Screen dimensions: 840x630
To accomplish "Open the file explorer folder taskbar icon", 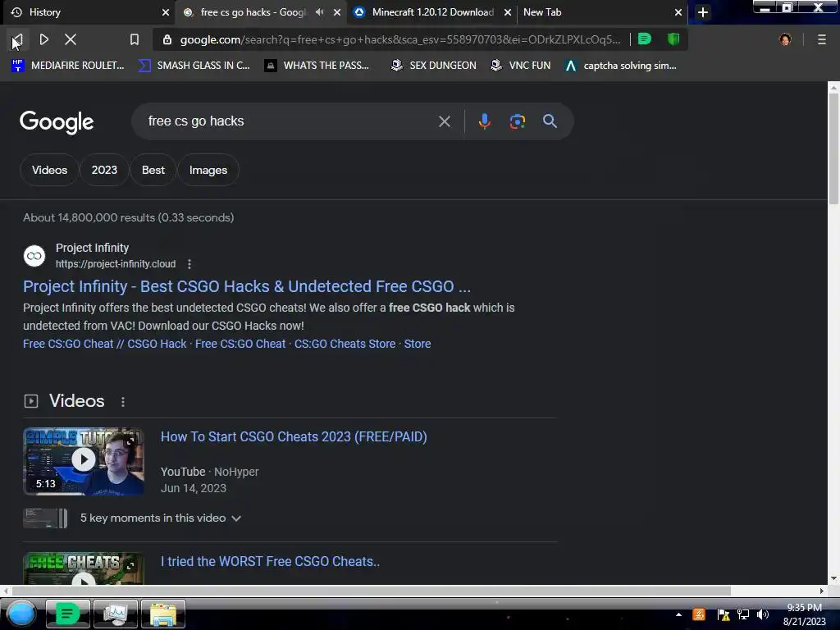I will [x=163, y=614].
